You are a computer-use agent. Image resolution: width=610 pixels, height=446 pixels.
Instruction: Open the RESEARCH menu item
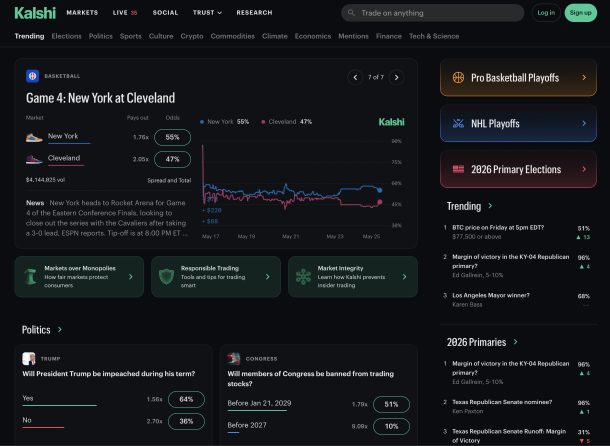point(254,13)
